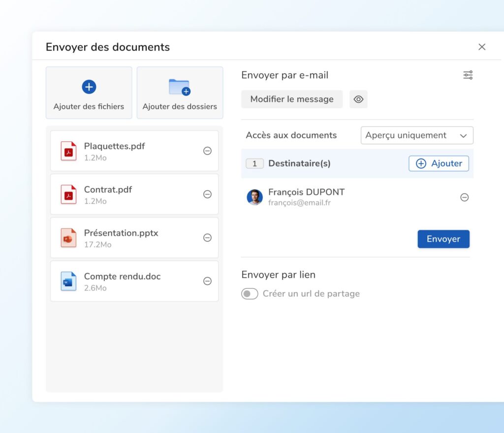Select the Présentation.pptx file name

(121, 233)
